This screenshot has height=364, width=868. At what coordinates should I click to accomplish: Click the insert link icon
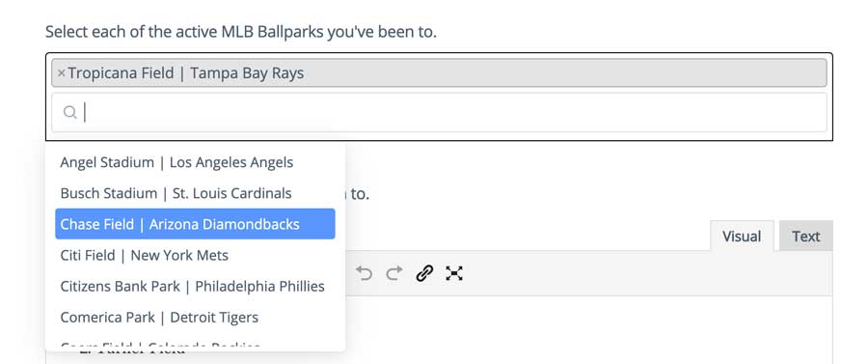pyautogui.click(x=424, y=273)
